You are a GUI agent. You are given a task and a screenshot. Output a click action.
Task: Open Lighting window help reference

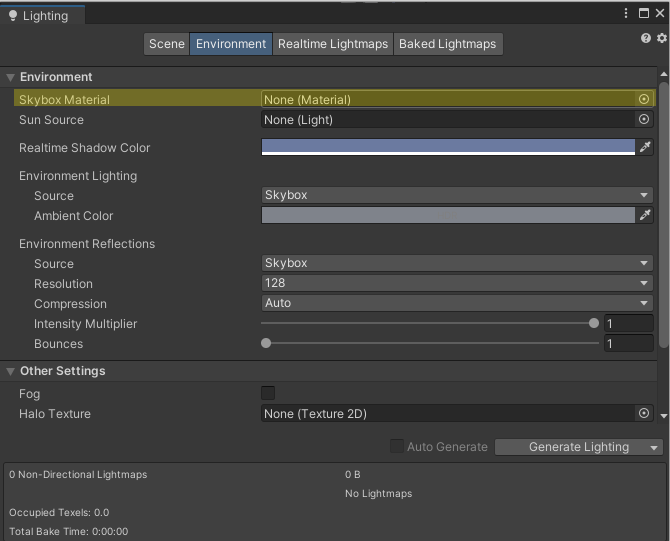[645, 38]
